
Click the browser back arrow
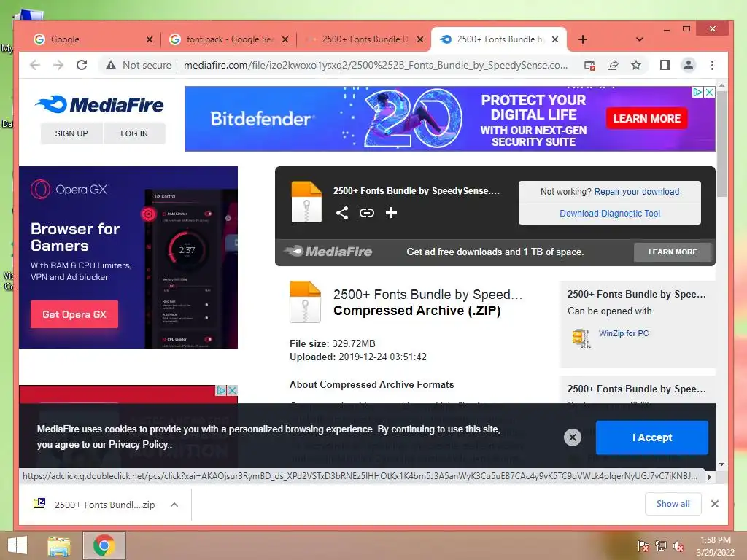click(35, 65)
